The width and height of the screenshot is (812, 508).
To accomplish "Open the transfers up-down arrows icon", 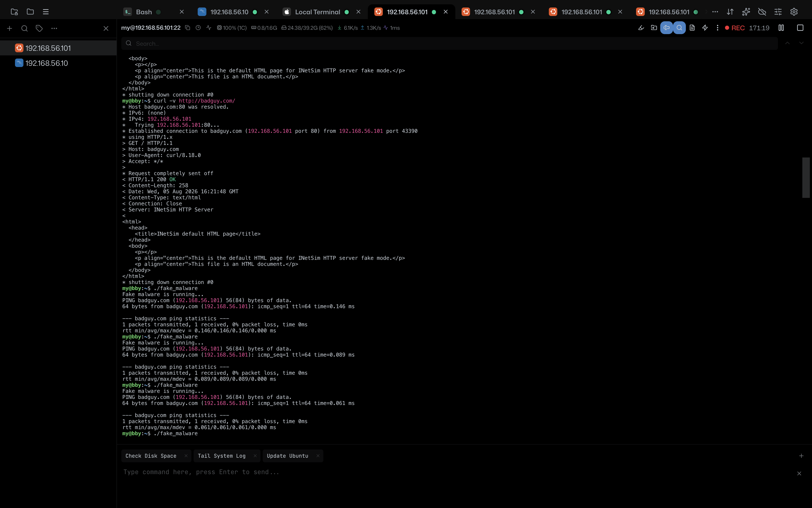I will pos(730,12).
